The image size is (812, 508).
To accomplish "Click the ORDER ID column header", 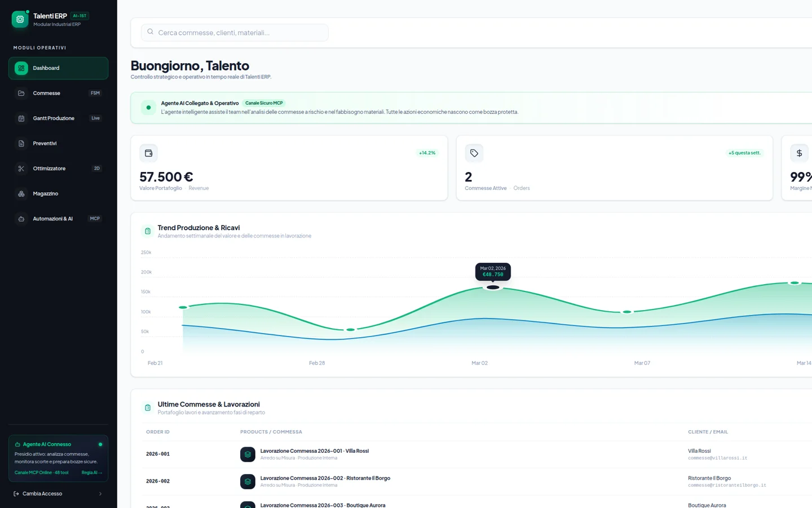I will point(158,432).
